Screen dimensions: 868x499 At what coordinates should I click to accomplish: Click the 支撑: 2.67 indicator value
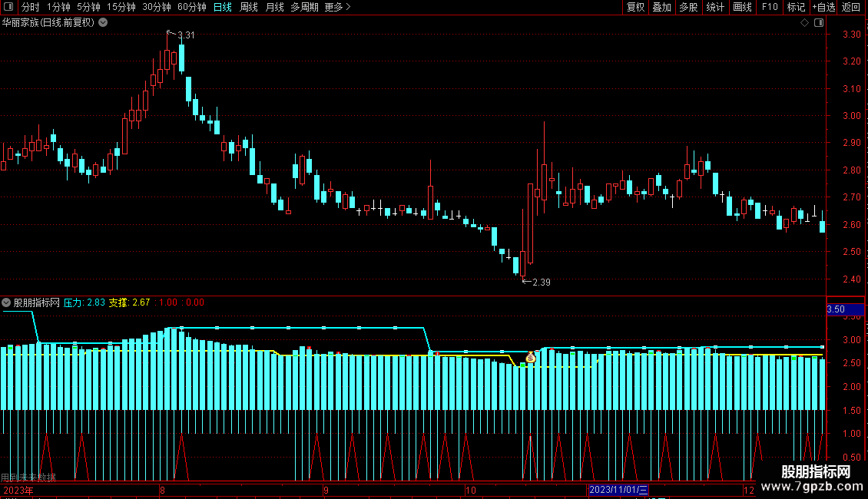129,302
